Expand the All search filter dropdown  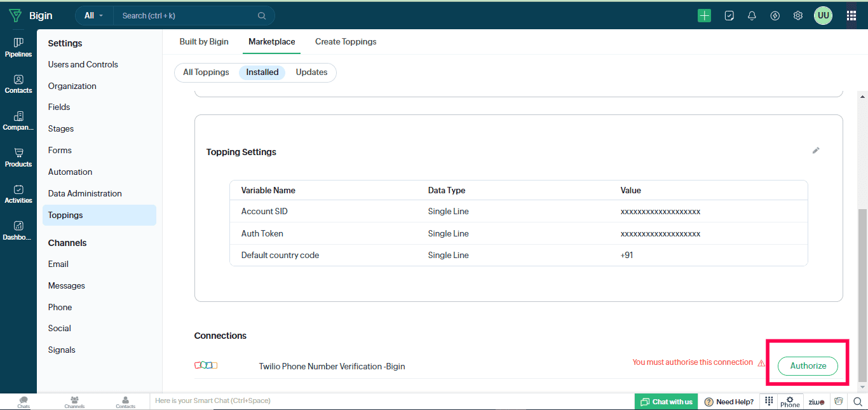pyautogui.click(x=94, y=16)
